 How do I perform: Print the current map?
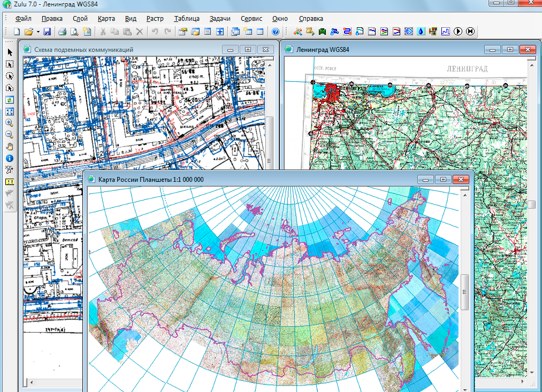click(x=62, y=32)
